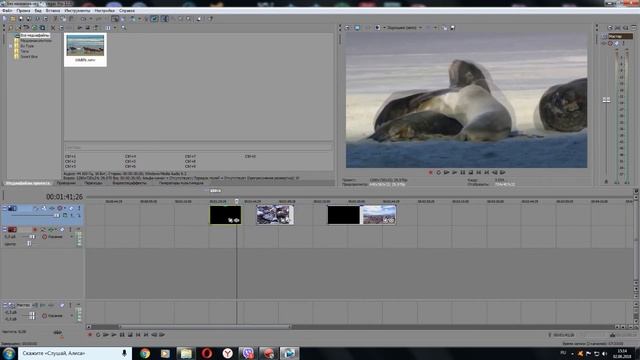Expand the By Type tree node
640x360 pixels.
click(x=11, y=46)
